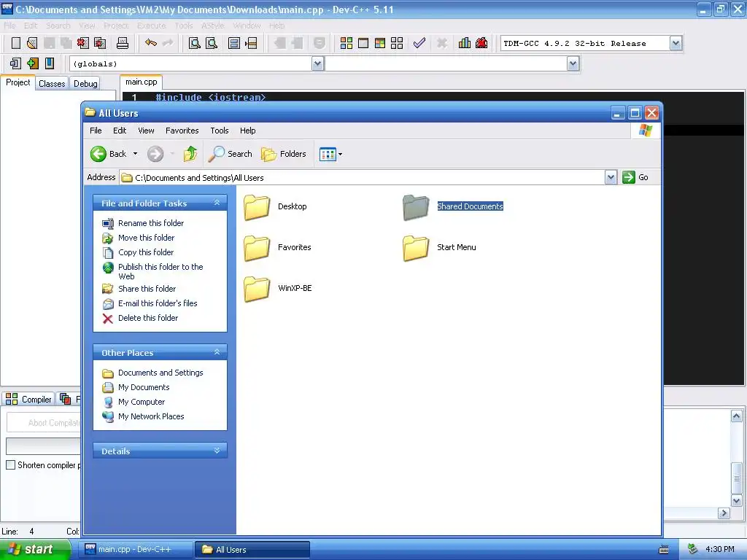Open the (globals) scope dropdown

pos(318,63)
